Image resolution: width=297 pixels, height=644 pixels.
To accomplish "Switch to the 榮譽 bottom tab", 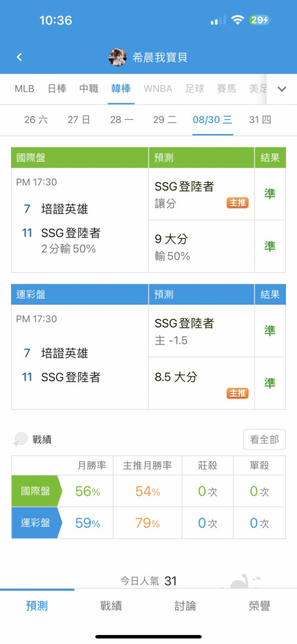I will click(x=260, y=605).
